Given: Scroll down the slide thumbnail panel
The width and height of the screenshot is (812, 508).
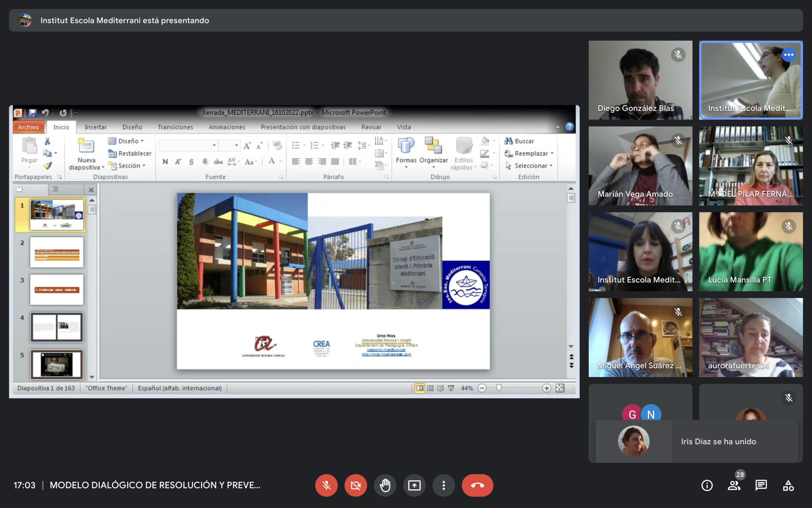Looking at the screenshot, I should click(x=92, y=379).
